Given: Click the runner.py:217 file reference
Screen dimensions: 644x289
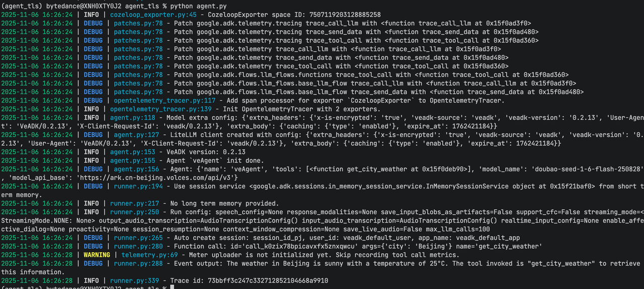Looking at the screenshot, I should pyautogui.click(x=134, y=203).
